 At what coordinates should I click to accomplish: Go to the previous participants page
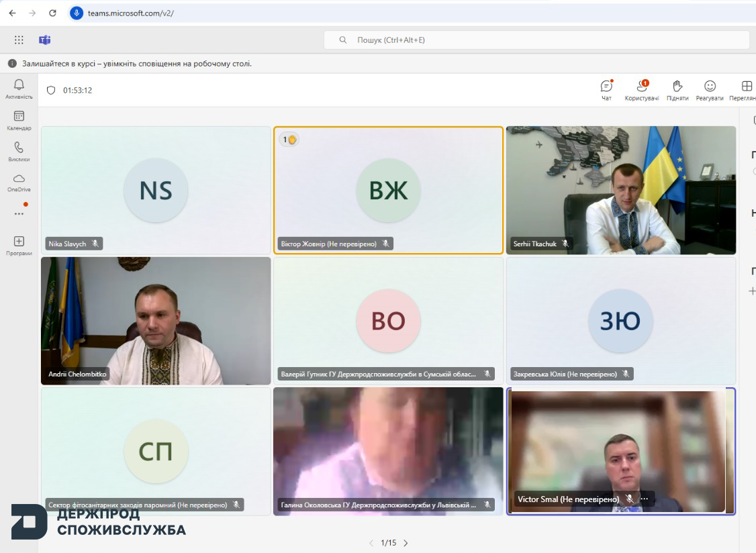pos(371,543)
